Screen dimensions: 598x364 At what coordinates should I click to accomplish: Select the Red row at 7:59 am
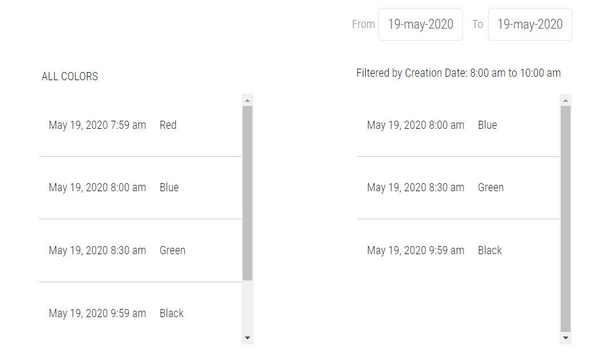tap(140, 125)
